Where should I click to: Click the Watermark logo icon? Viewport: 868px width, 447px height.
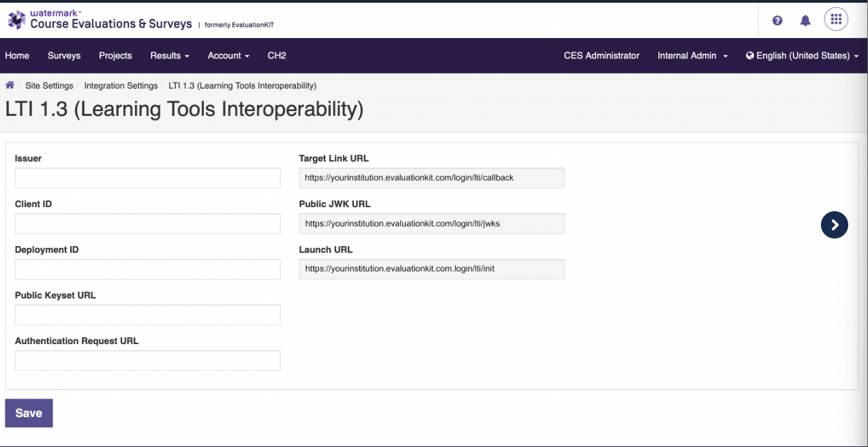[x=16, y=20]
